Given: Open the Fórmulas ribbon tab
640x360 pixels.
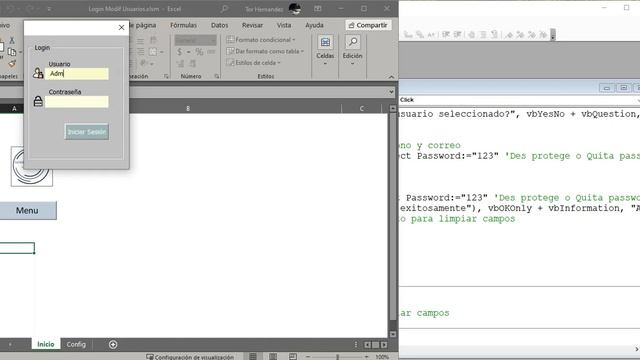Looking at the screenshot, I should click(x=183, y=25).
